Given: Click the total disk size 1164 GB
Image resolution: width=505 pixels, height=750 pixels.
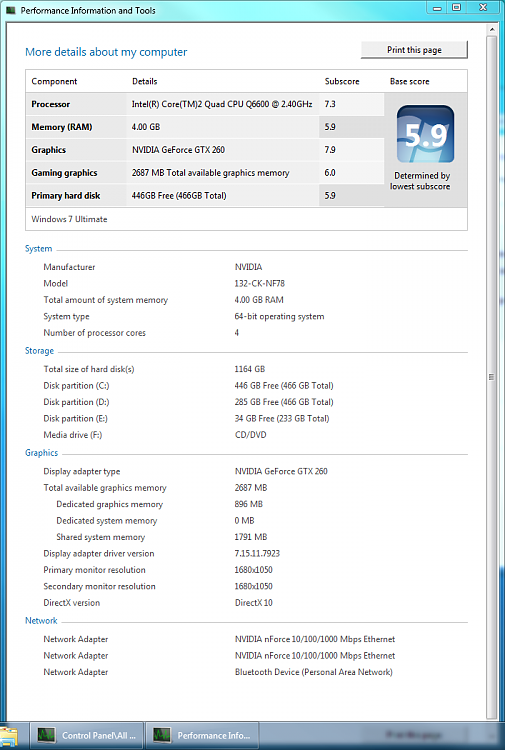Looking at the screenshot, I should [250, 369].
